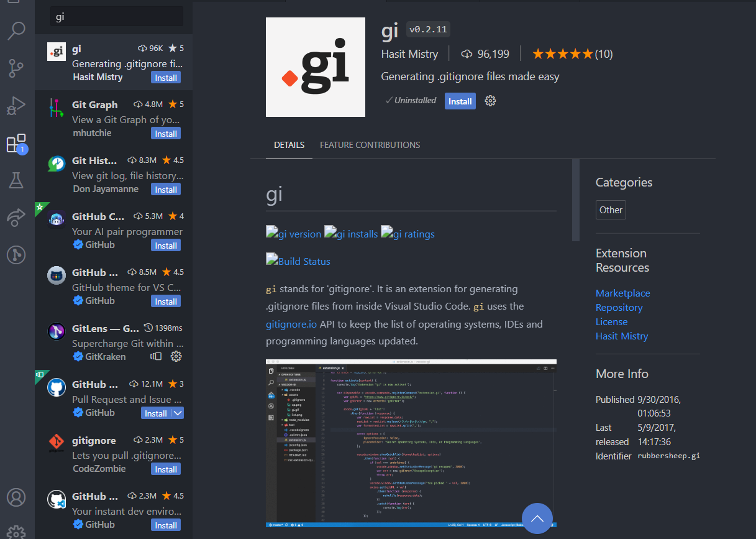This screenshot has height=539, width=756.
Task: Open the Accounts menu icon
Action: (x=16, y=498)
